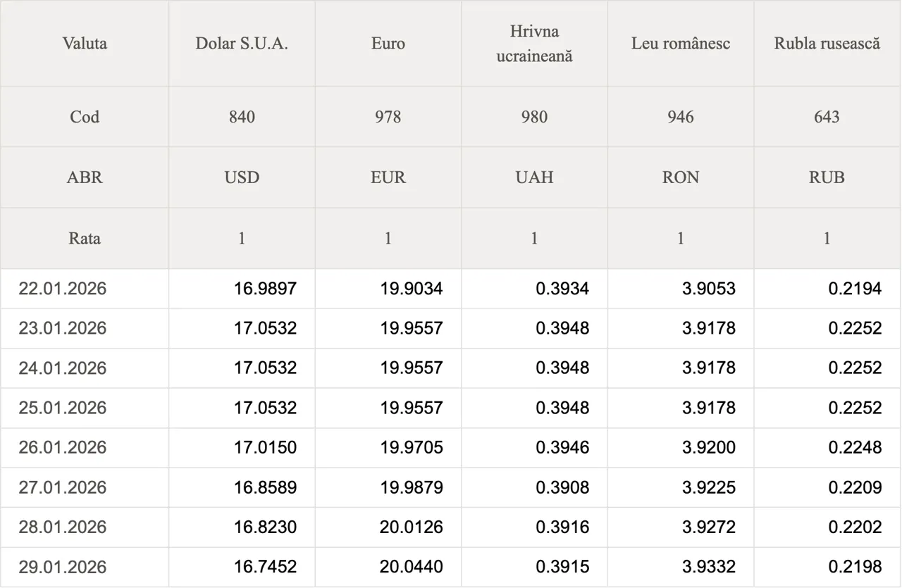Image resolution: width=902 pixels, height=588 pixels.
Task: Click the Leu românesc column header
Action: tap(681, 44)
